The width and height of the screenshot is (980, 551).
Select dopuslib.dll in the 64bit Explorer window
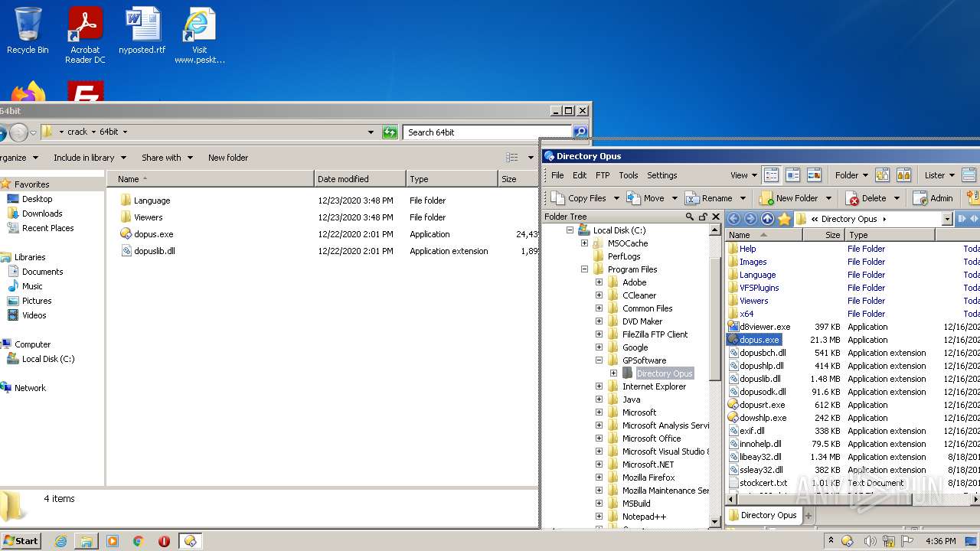(155, 251)
